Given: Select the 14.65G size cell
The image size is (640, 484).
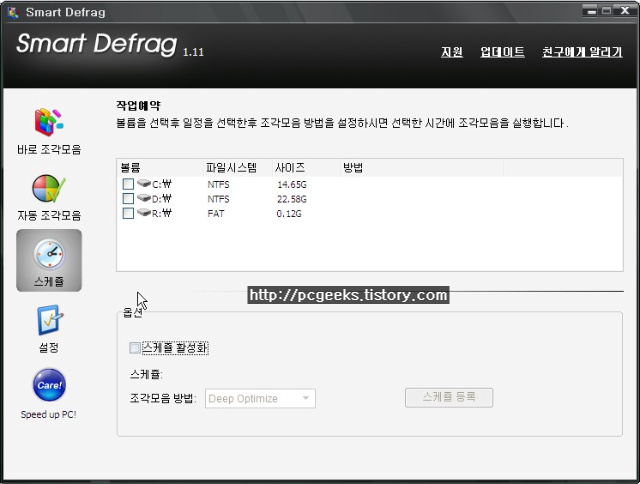Looking at the screenshot, I should [292, 185].
